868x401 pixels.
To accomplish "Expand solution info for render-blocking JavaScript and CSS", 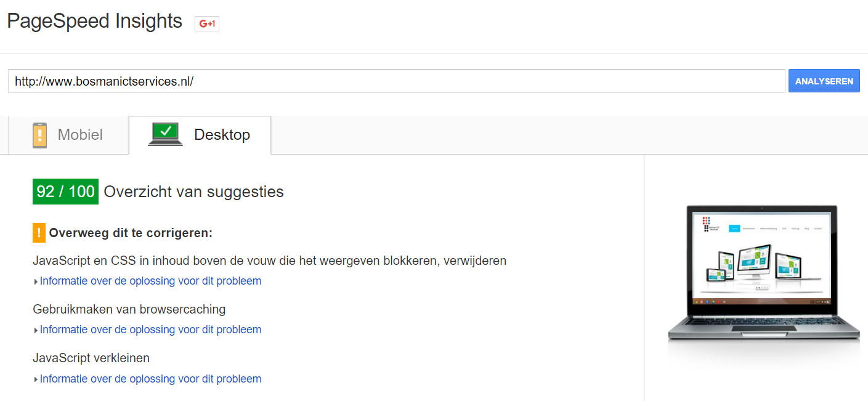I will pyautogui.click(x=150, y=281).
